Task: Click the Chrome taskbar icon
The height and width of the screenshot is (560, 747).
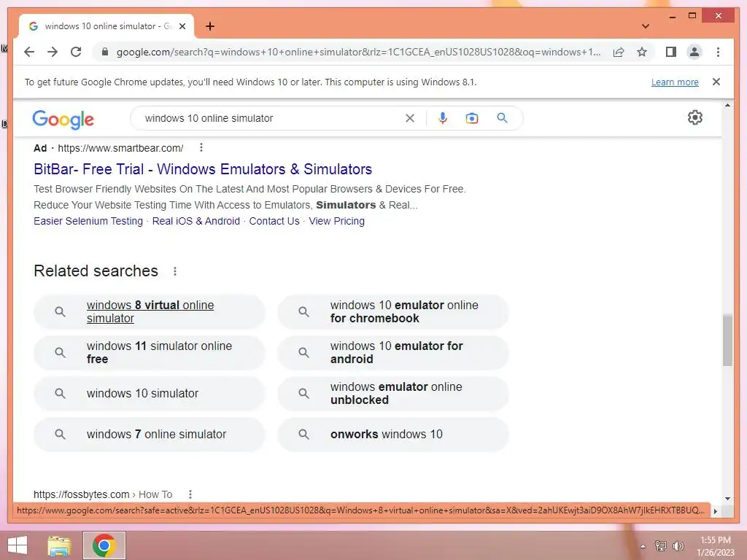Action: [x=104, y=545]
